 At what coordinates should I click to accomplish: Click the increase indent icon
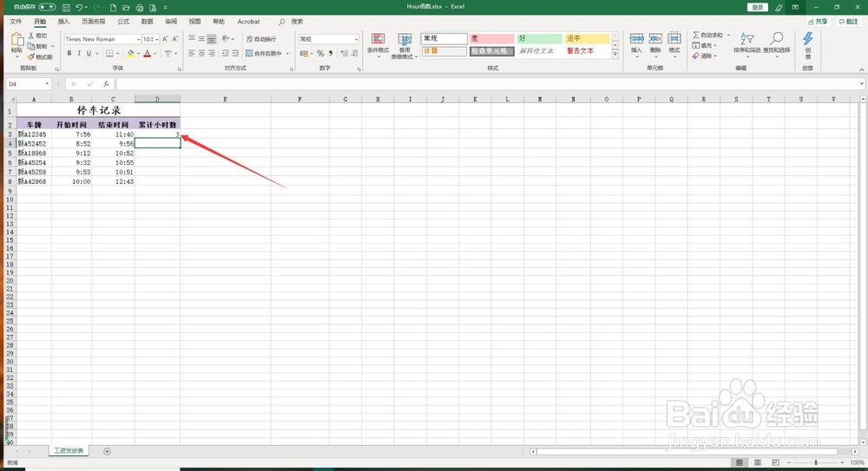click(235, 54)
